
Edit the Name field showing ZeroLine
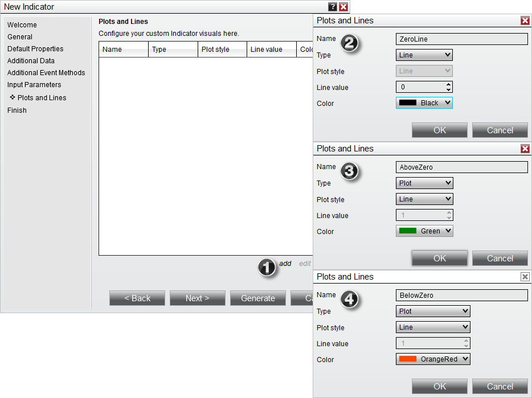(x=461, y=39)
